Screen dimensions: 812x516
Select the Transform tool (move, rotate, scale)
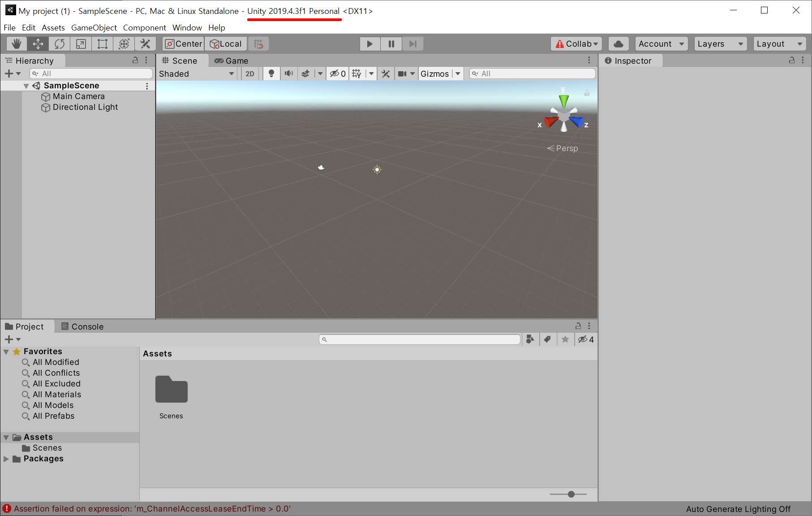[124, 44]
